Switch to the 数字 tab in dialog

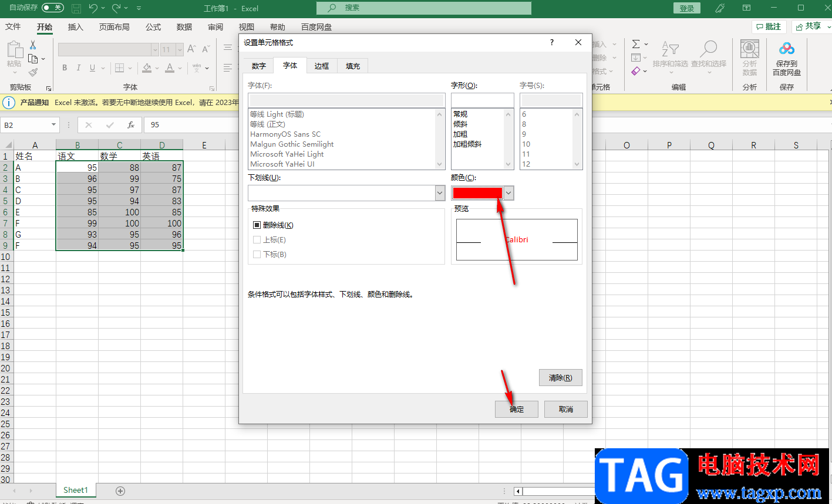[x=259, y=66]
